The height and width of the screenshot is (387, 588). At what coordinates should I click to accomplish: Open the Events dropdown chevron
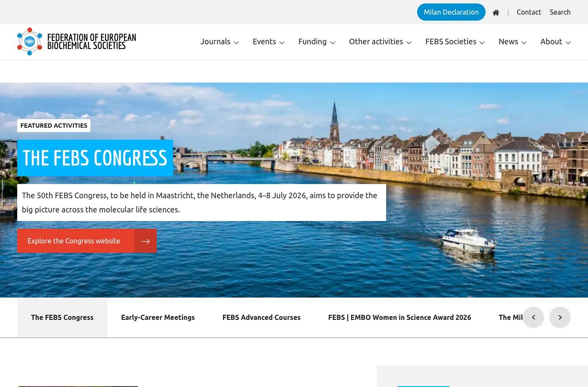[x=282, y=43]
